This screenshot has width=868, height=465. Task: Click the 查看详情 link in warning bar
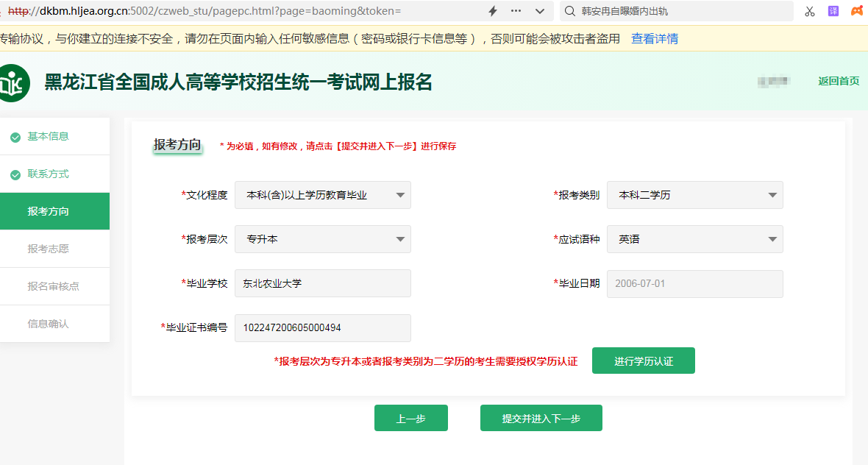tap(655, 39)
